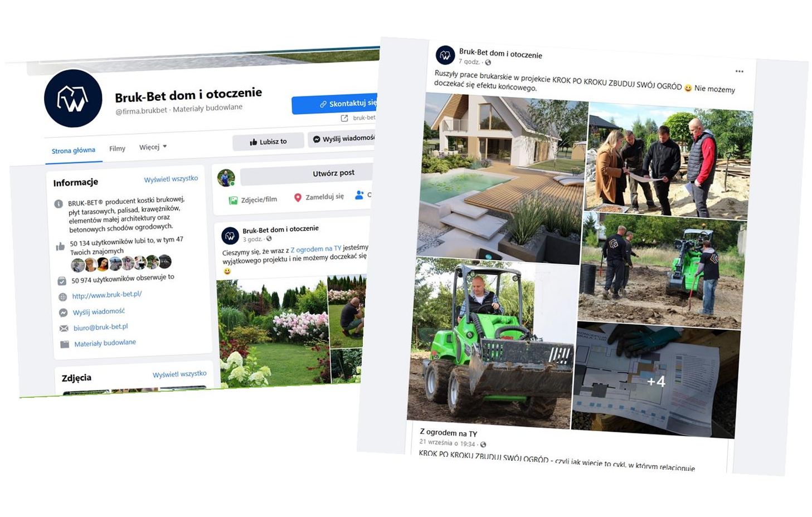Click the globe icon beside website link
812x517 pixels.
[x=63, y=297]
